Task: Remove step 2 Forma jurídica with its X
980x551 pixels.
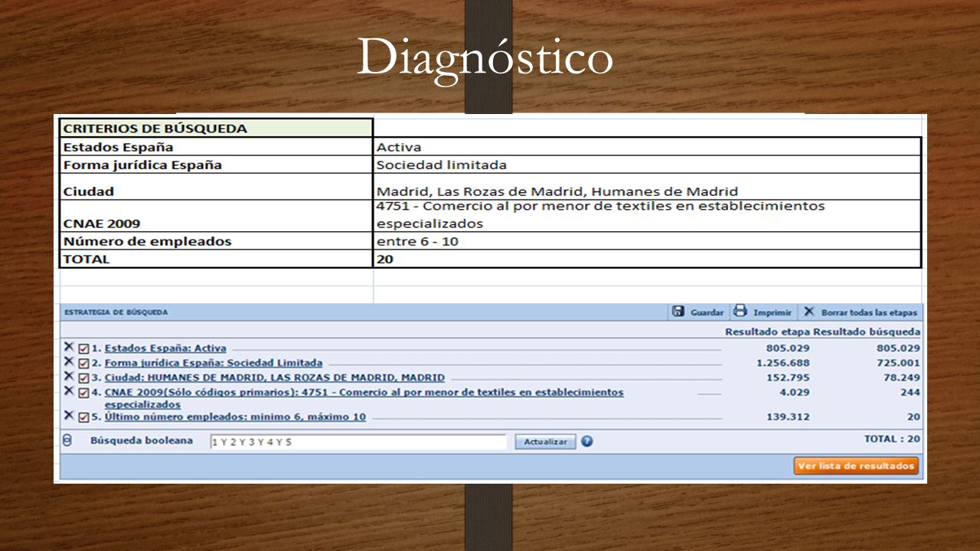Action: point(69,361)
